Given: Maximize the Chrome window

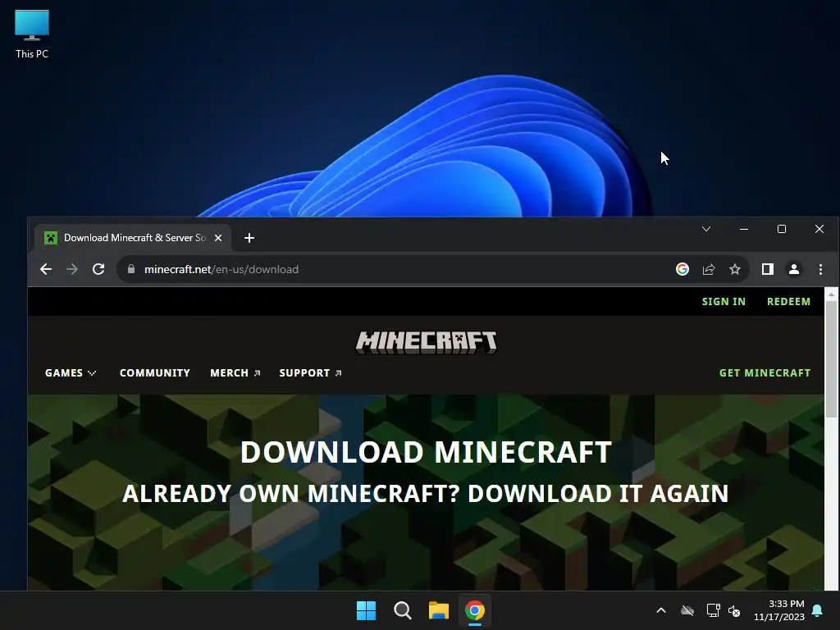Looking at the screenshot, I should click(782, 229).
